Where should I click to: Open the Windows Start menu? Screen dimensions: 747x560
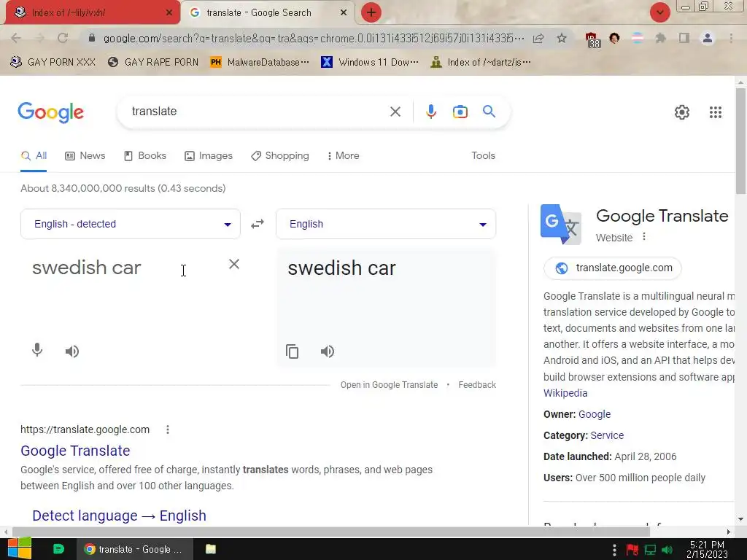point(20,548)
